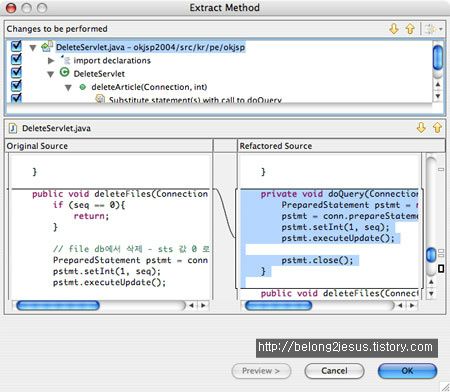Uncheck the DeleteServlet class checkbox
The width and height of the screenshot is (450, 392).
pos(16,72)
